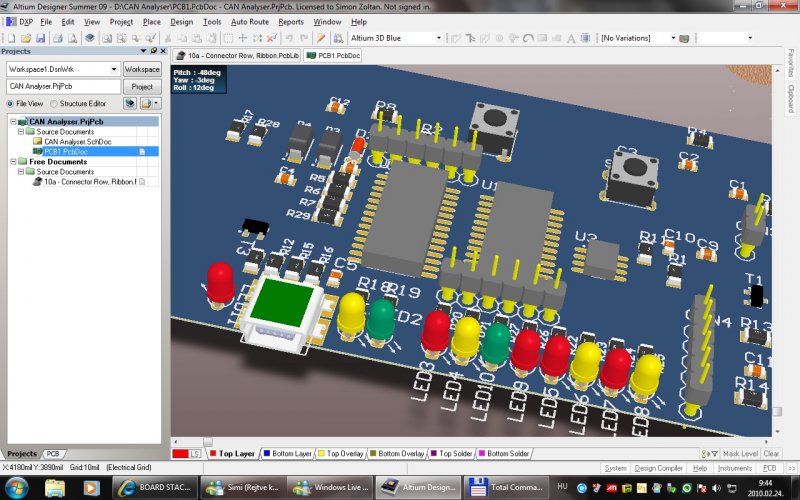Image resolution: width=800 pixels, height=500 pixels.
Task: Open the Windows Start menu
Action: [17, 487]
